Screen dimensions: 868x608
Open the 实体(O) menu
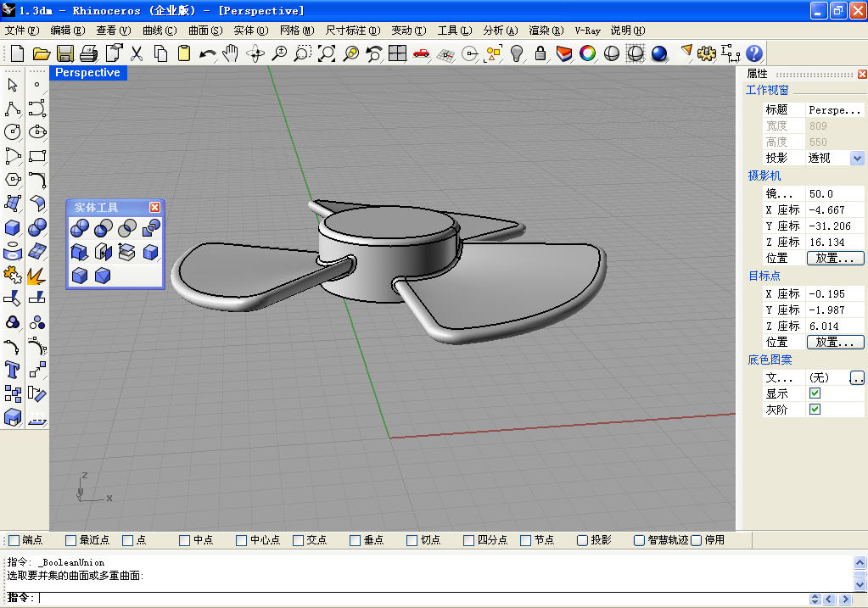pos(251,31)
